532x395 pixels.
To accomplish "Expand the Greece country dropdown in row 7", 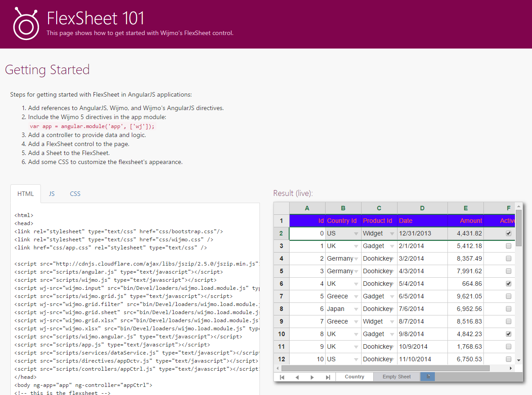I will (x=356, y=296).
